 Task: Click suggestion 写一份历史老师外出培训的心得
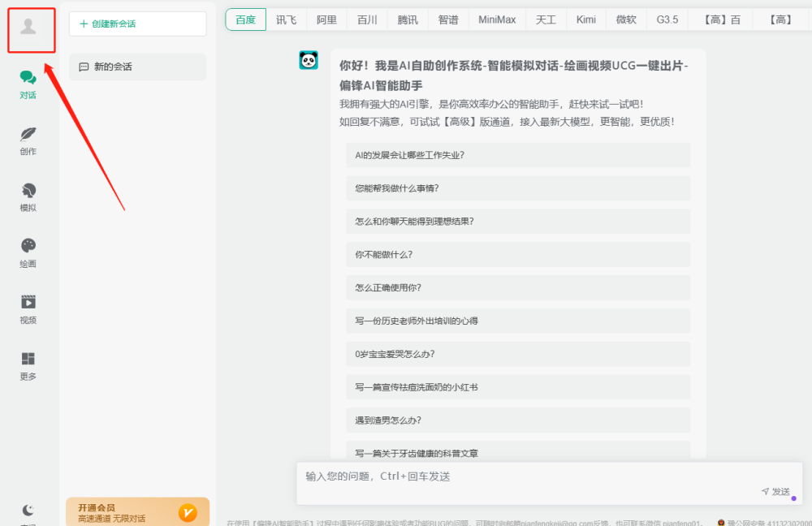[x=518, y=321]
